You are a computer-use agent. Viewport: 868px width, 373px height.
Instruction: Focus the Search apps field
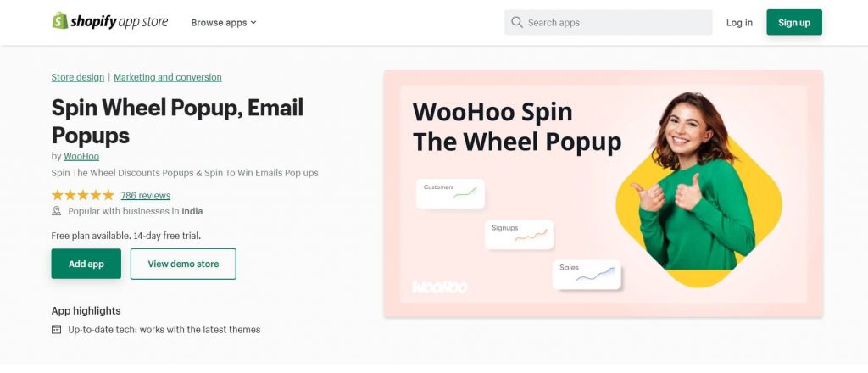point(609,22)
